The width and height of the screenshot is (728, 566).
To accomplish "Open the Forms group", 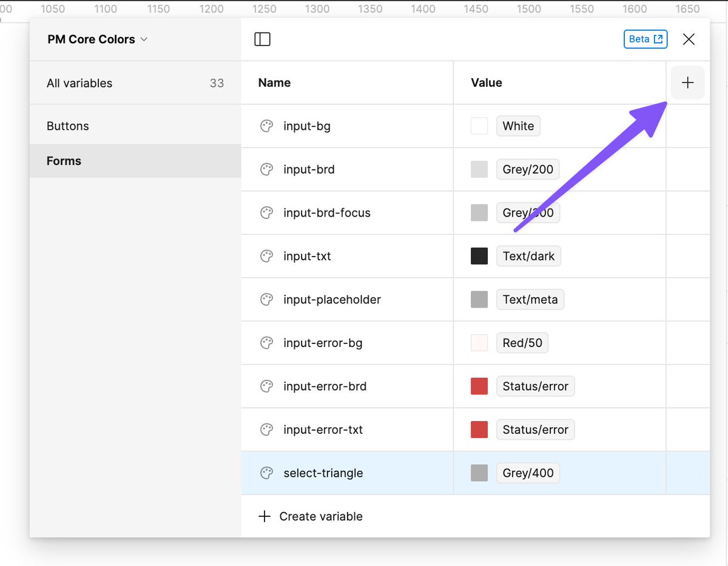I will pos(135,161).
